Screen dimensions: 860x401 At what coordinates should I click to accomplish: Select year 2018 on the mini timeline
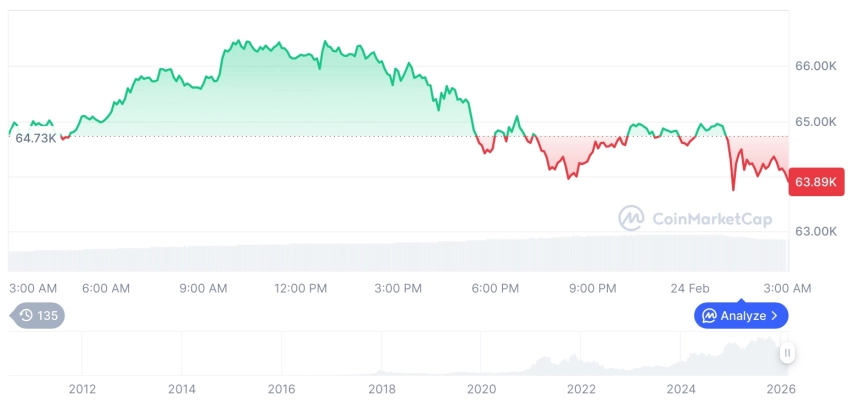[x=381, y=388]
